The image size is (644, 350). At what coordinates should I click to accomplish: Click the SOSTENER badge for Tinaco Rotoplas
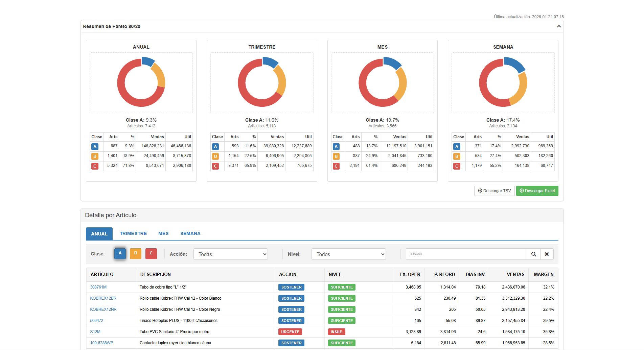pyautogui.click(x=291, y=321)
